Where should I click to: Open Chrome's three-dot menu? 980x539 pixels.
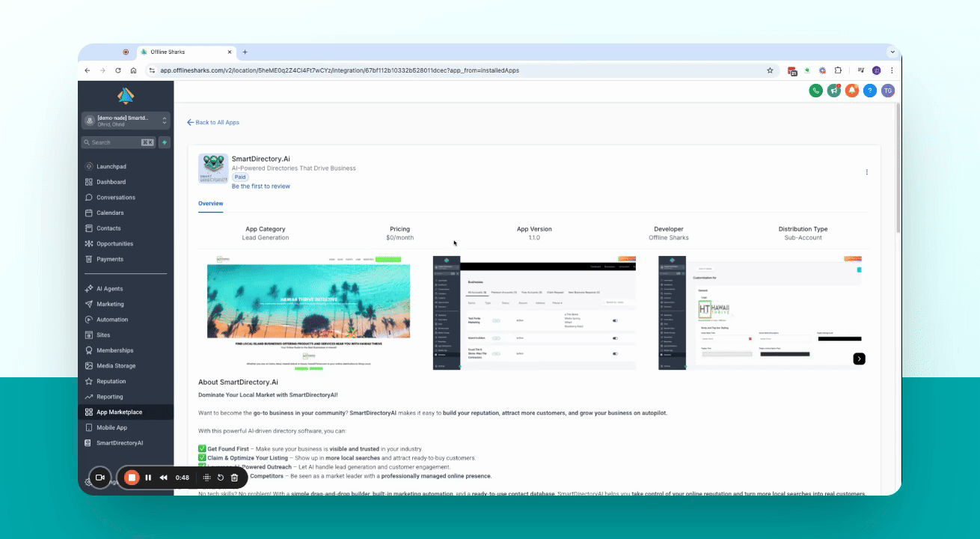892,70
